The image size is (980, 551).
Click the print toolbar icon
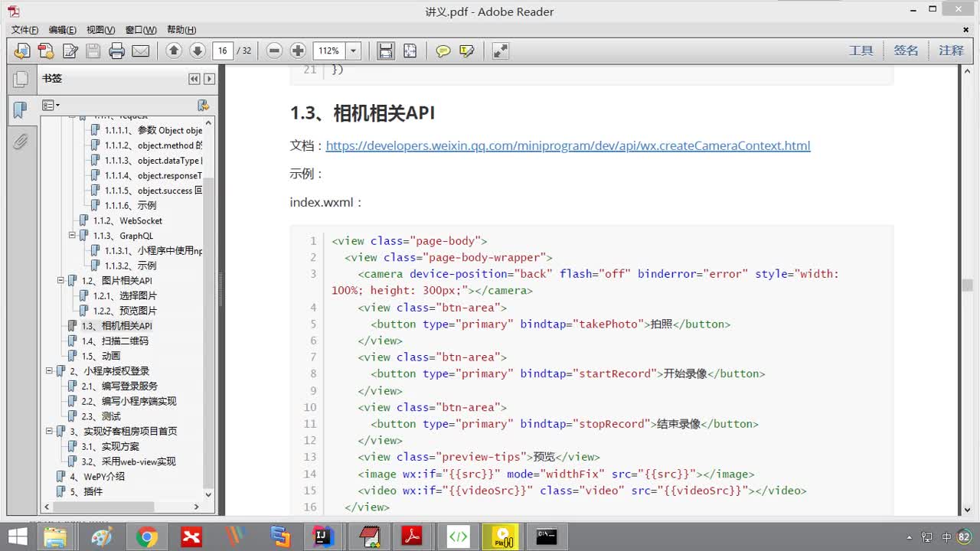(117, 51)
